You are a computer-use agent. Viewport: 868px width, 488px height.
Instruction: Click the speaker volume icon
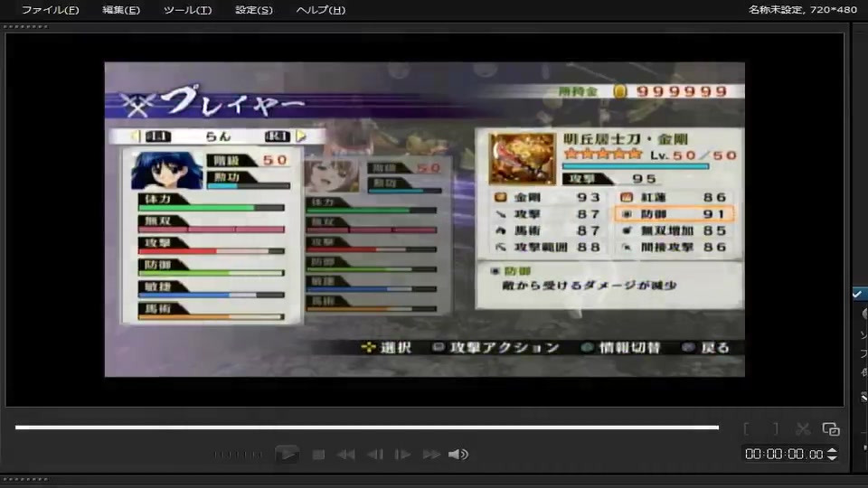[x=458, y=455]
